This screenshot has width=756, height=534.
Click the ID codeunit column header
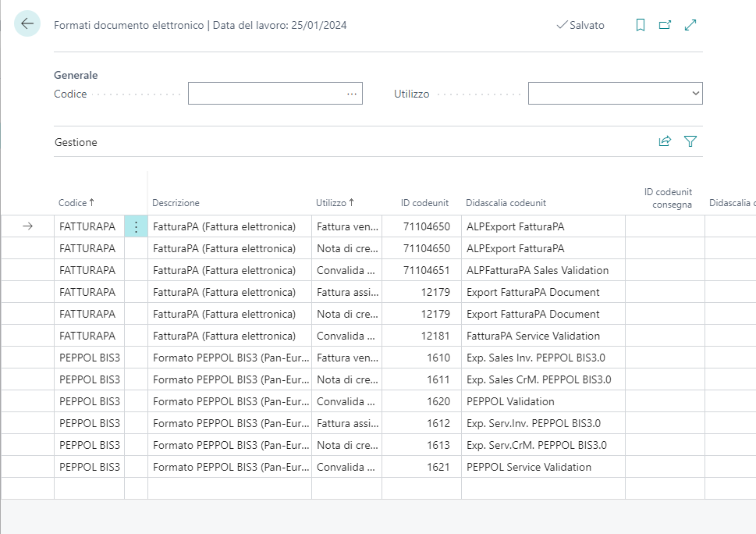424,203
